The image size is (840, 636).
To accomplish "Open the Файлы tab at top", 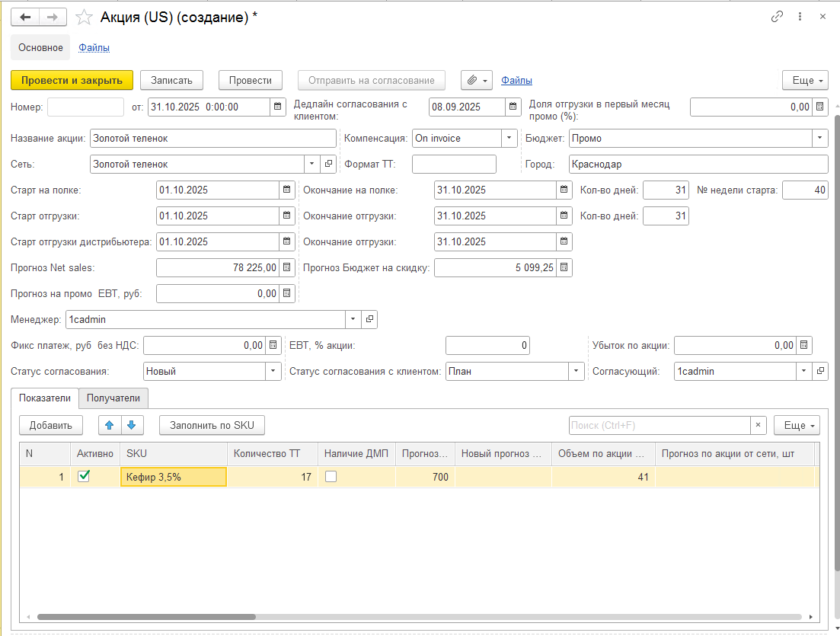I will click(94, 47).
